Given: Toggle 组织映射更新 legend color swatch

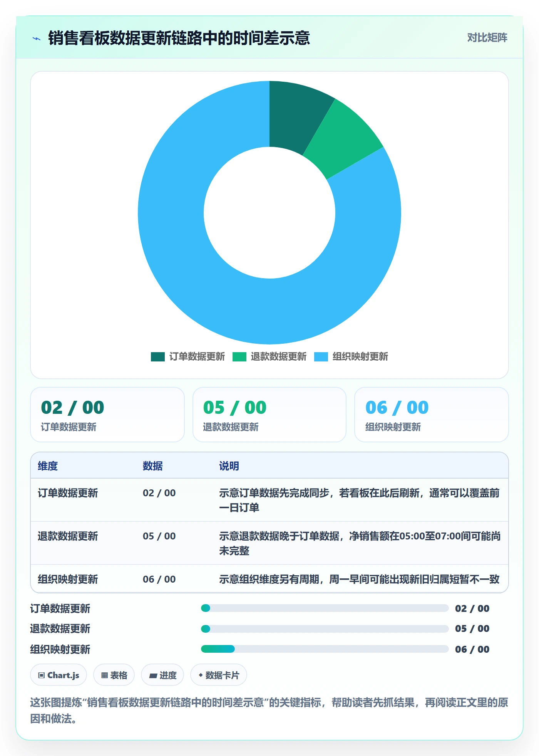Looking at the screenshot, I should pos(321,357).
